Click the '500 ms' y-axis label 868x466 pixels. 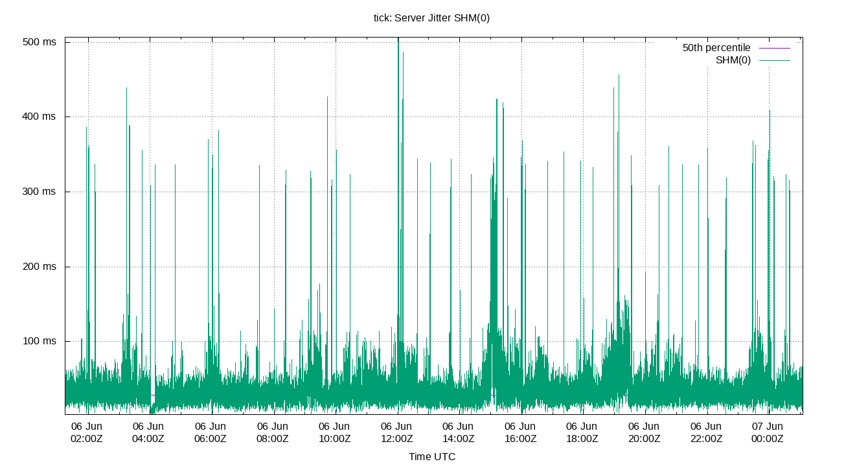(40, 42)
